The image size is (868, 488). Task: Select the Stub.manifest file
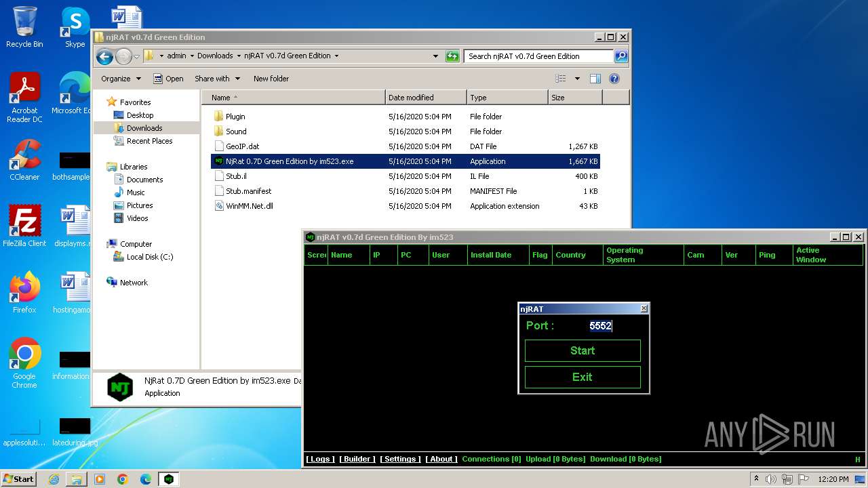[x=248, y=191]
